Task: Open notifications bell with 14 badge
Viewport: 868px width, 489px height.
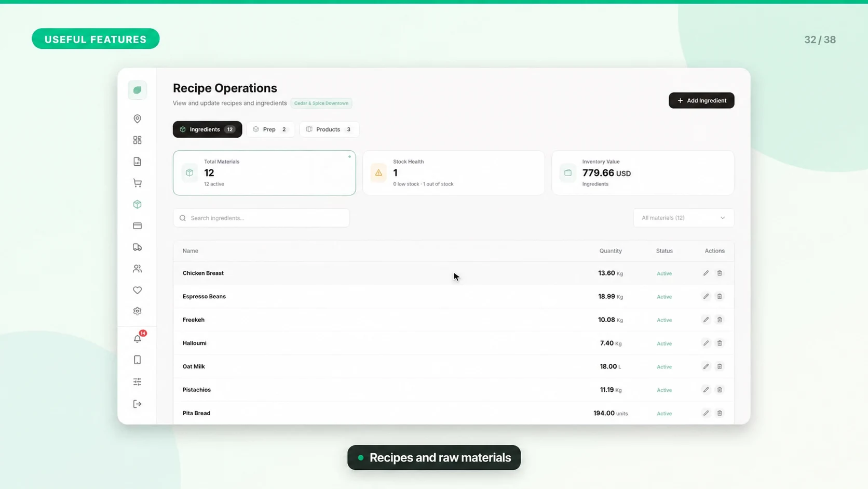Action: pyautogui.click(x=138, y=338)
